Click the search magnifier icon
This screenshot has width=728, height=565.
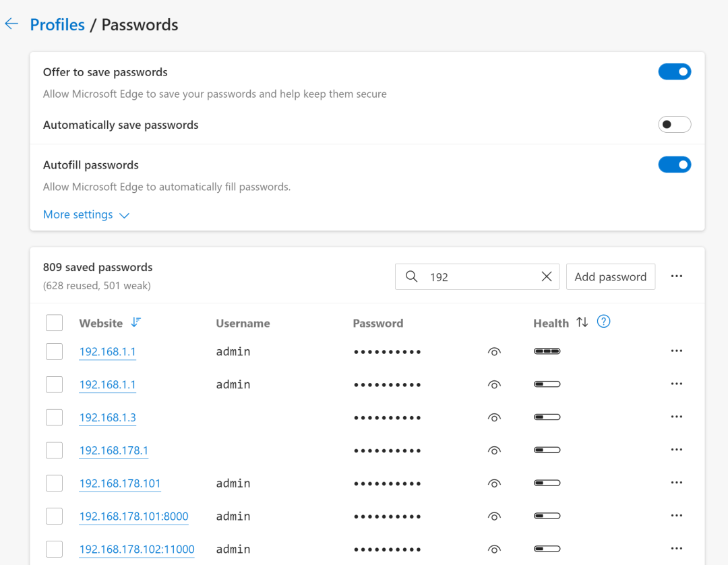(411, 276)
